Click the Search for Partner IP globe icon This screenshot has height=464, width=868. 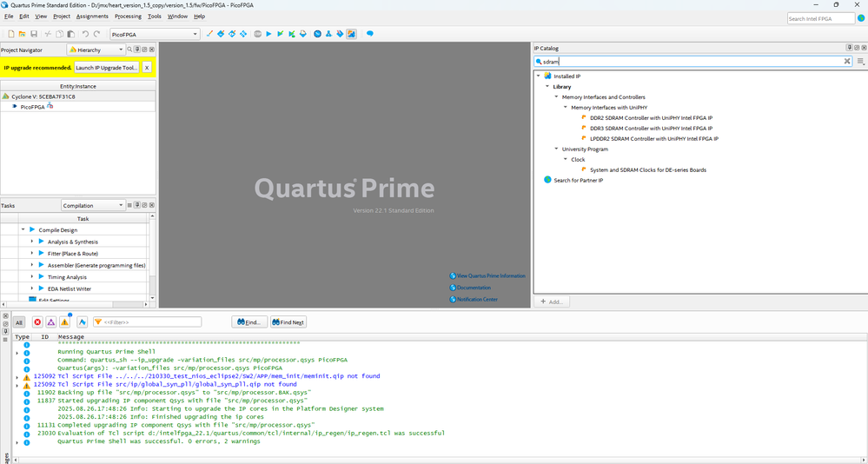point(547,180)
